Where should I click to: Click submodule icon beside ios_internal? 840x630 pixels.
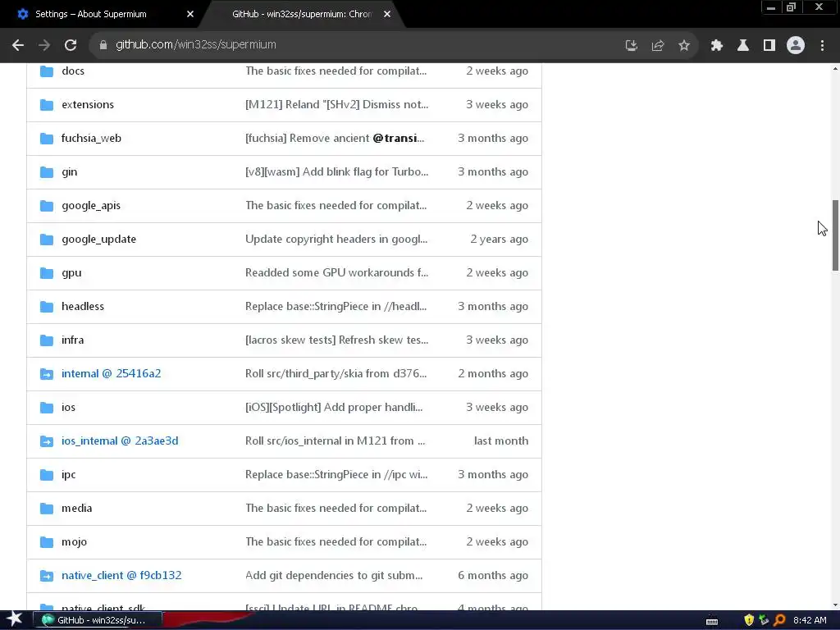47,441
